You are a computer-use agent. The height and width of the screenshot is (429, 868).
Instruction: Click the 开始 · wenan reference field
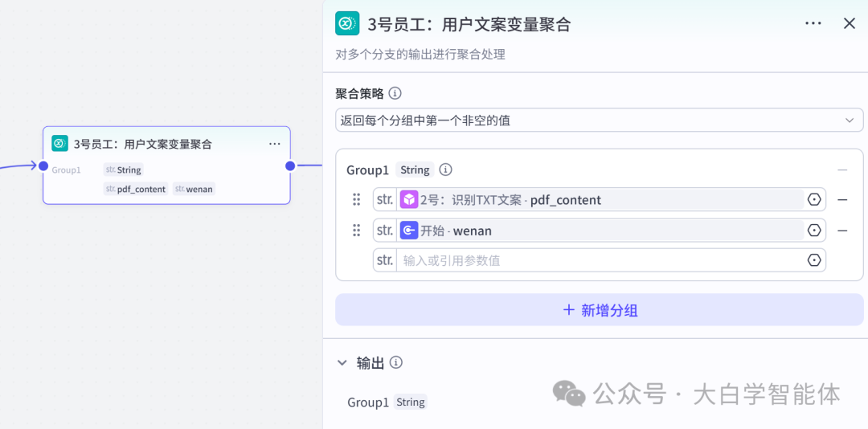click(x=600, y=231)
